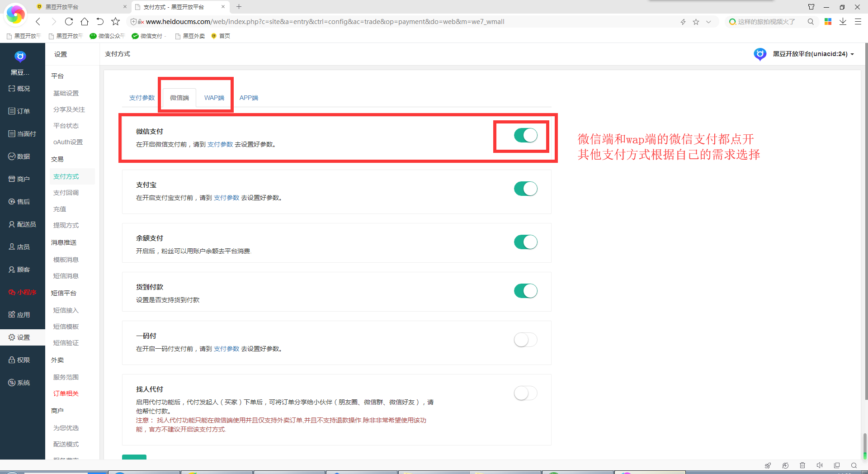Toggle 余额支付 switch
Viewport: 868px width, 474px height.
point(526,242)
